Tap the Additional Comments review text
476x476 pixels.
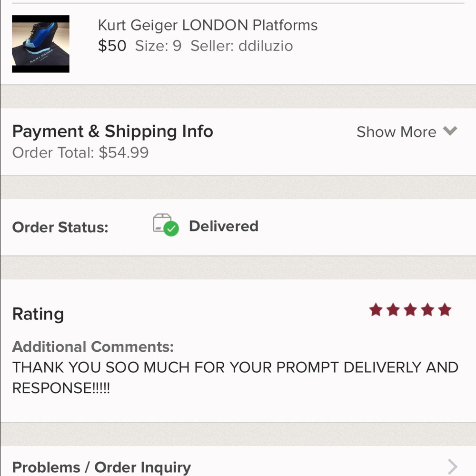coord(235,377)
